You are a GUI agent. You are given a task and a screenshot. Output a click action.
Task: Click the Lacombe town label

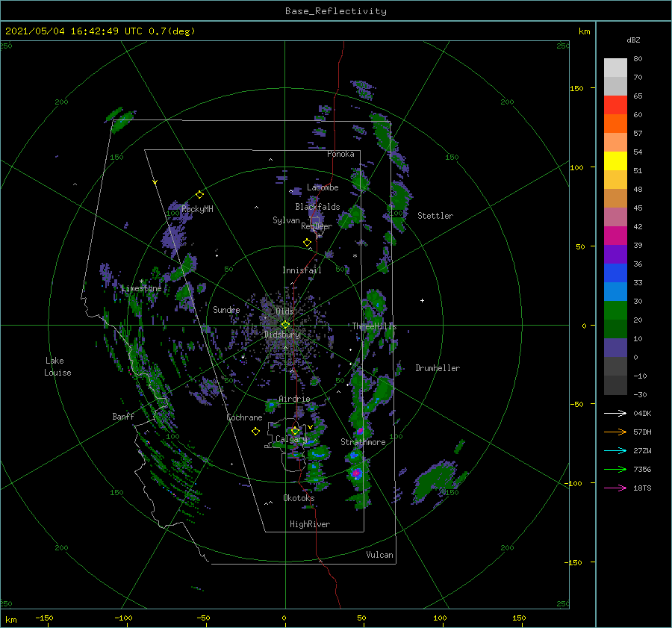click(x=323, y=187)
